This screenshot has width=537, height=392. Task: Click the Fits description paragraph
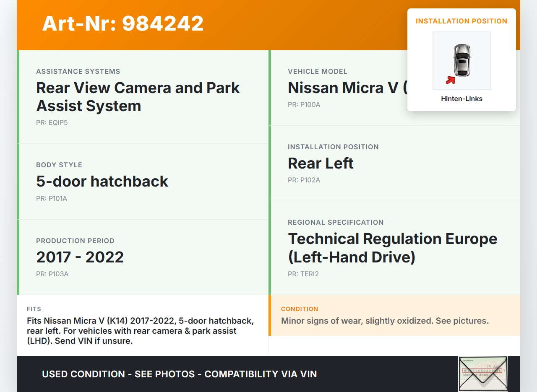pyautogui.click(x=141, y=331)
